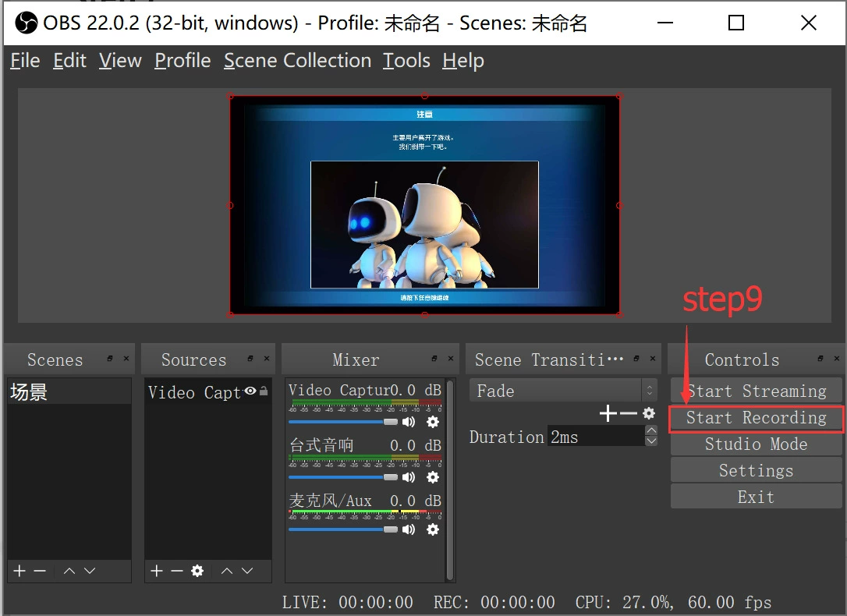847x616 pixels.
Task: Adjust the Video Capture volume slider handle
Action: 391,422
